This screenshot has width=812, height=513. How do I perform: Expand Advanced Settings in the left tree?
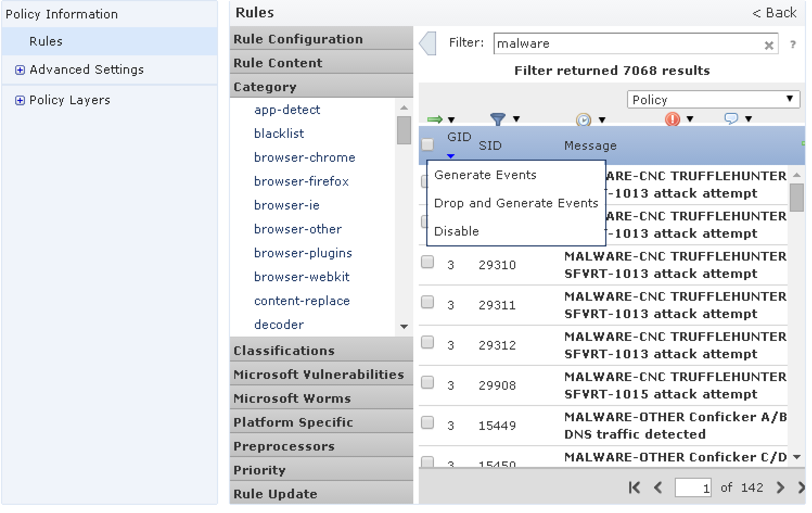[20, 70]
